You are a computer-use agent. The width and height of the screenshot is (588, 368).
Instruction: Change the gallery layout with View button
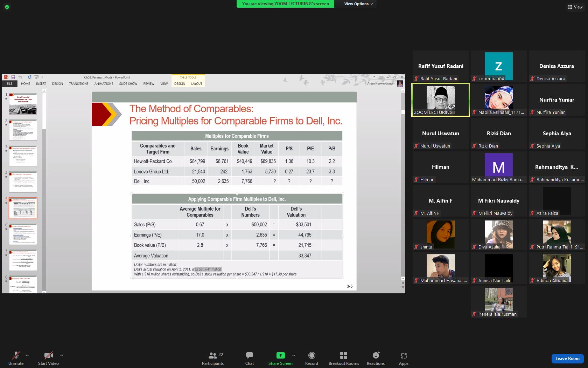575,7
